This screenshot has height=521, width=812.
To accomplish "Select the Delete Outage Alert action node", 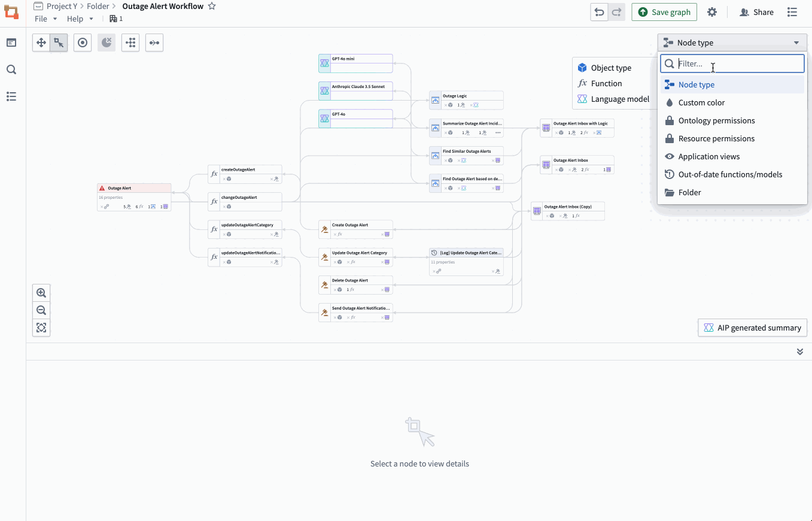I will click(x=355, y=285).
